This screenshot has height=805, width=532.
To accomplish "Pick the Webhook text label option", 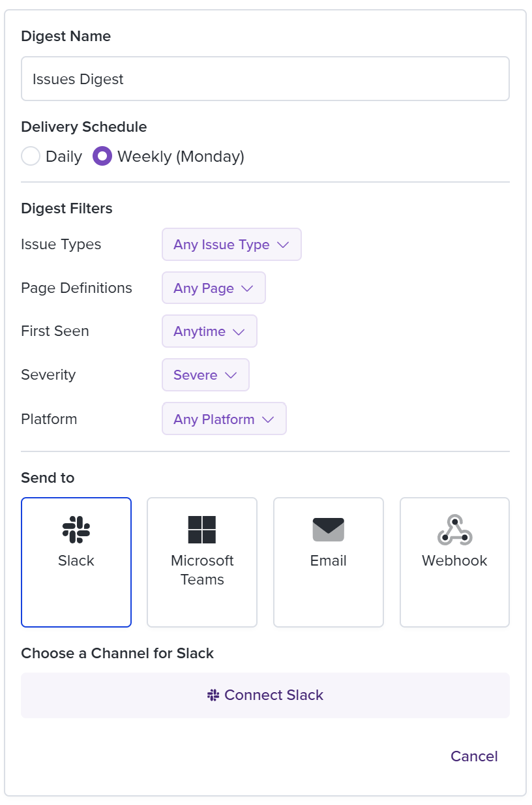I will 454,561.
